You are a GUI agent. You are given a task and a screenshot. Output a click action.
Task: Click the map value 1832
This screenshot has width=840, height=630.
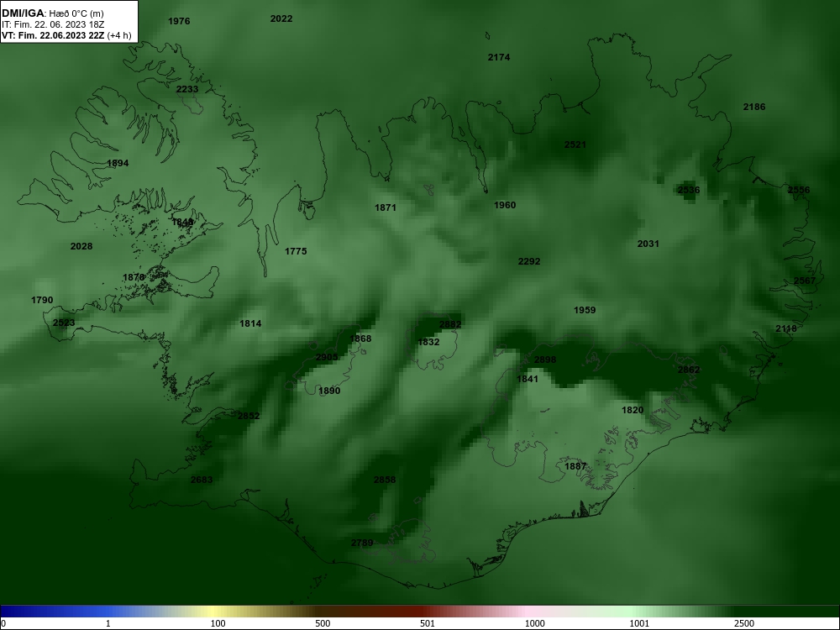[x=428, y=343]
